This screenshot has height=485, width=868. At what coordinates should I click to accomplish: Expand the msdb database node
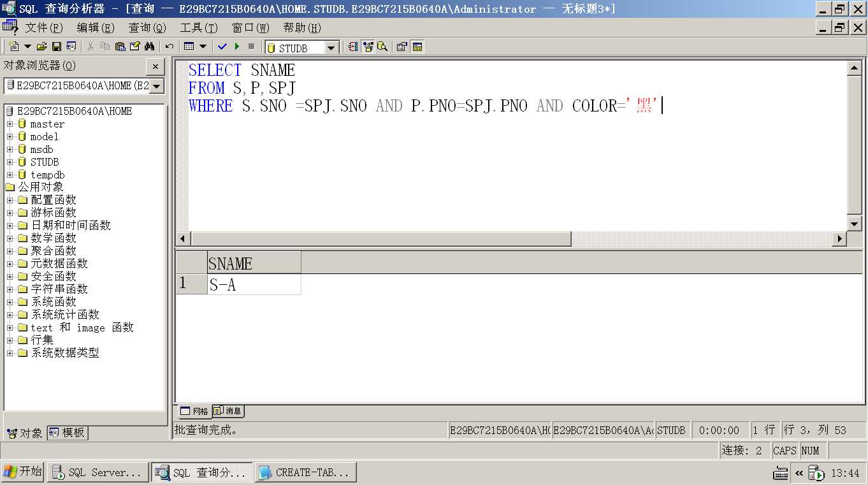tap(10, 149)
